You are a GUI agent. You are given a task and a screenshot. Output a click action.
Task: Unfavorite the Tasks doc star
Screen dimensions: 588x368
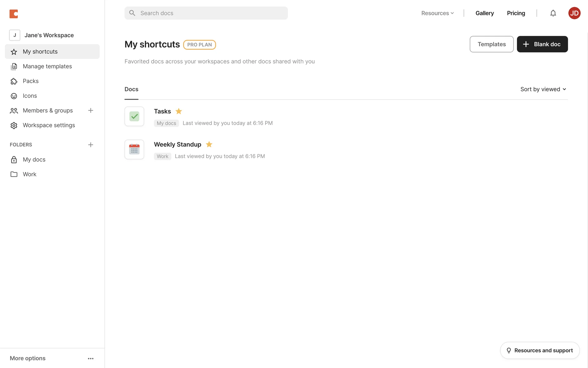(x=179, y=111)
